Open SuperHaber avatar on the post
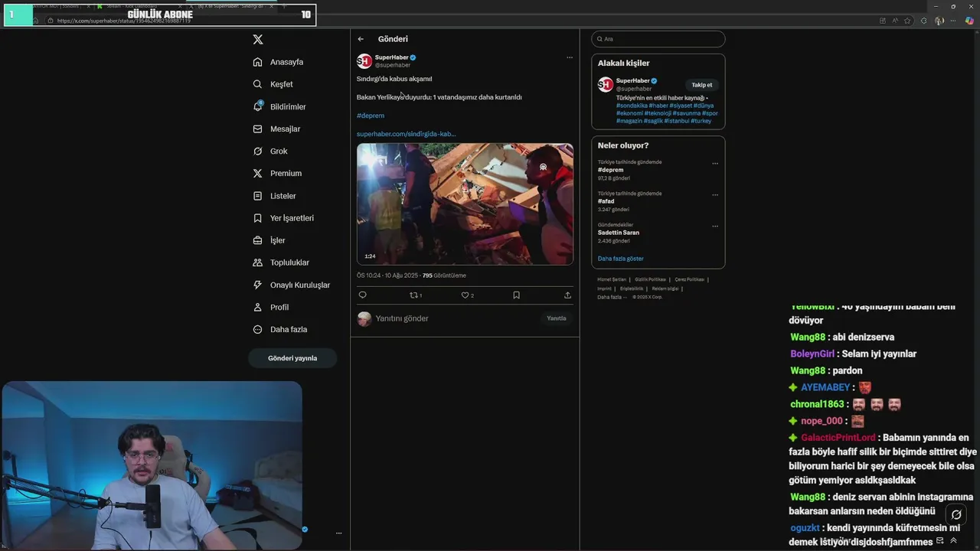 tap(364, 61)
